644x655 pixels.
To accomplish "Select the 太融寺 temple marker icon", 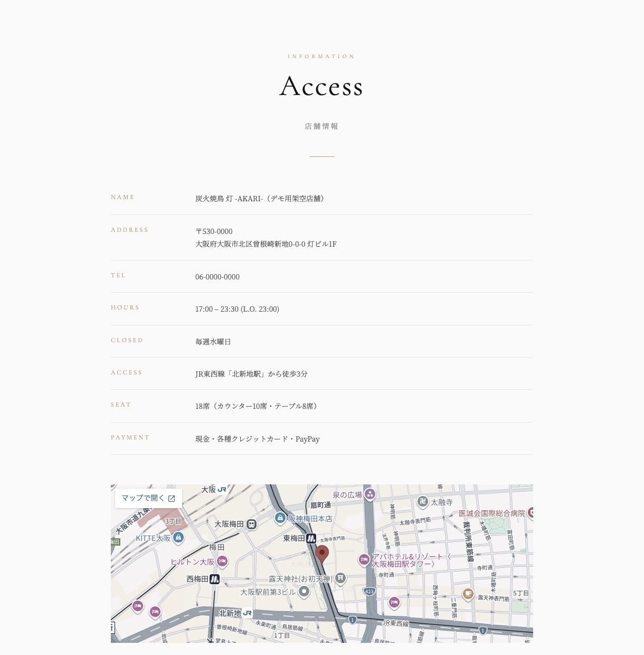I will [422, 502].
